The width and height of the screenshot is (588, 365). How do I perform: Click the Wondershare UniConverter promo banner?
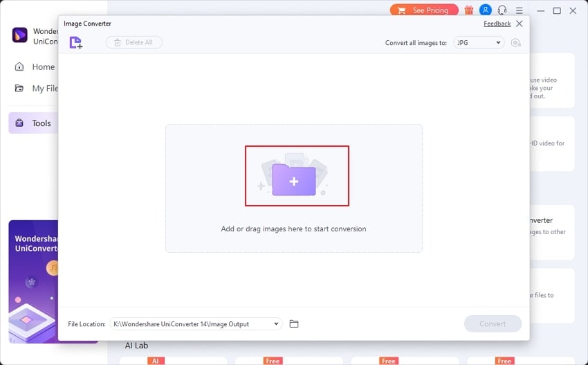pyautogui.click(x=34, y=282)
